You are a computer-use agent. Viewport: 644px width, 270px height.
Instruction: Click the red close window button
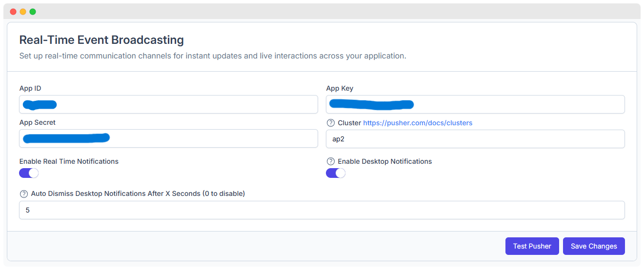(13, 12)
